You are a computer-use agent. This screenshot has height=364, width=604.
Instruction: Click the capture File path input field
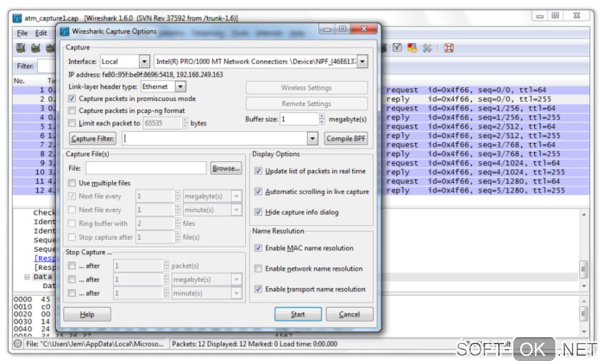click(x=146, y=168)
